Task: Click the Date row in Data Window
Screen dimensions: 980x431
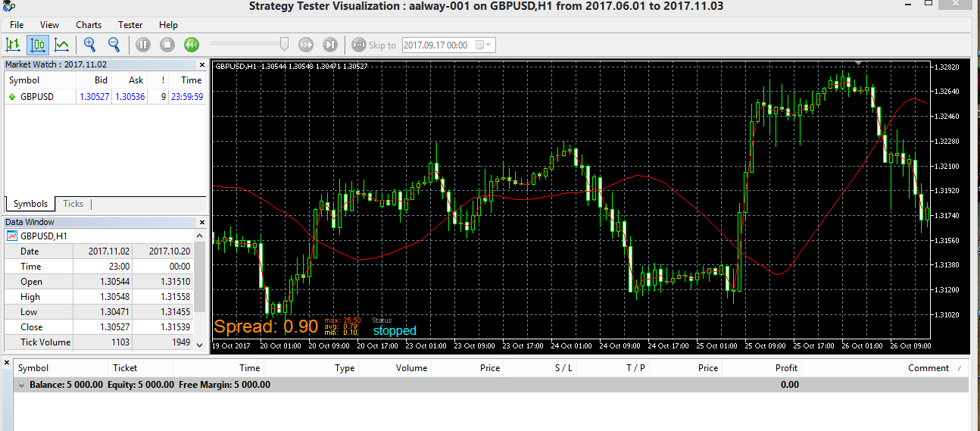Action: (x=99, y=251)
